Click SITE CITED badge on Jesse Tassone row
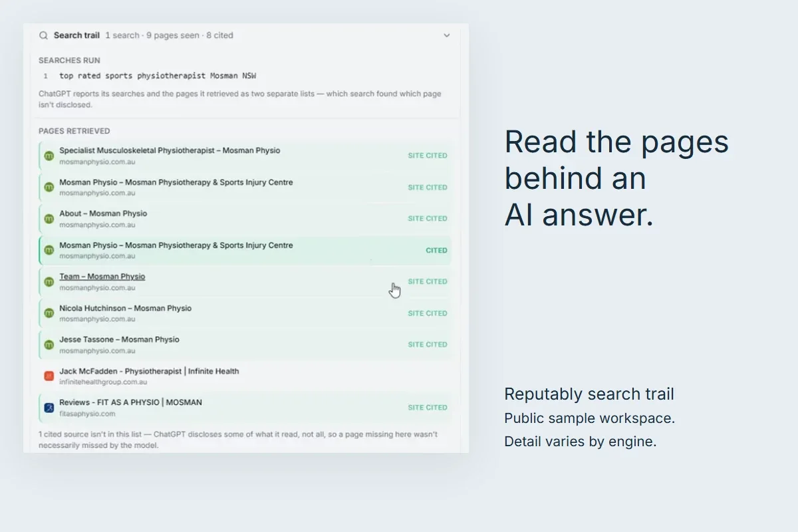 tap(428, 344)
